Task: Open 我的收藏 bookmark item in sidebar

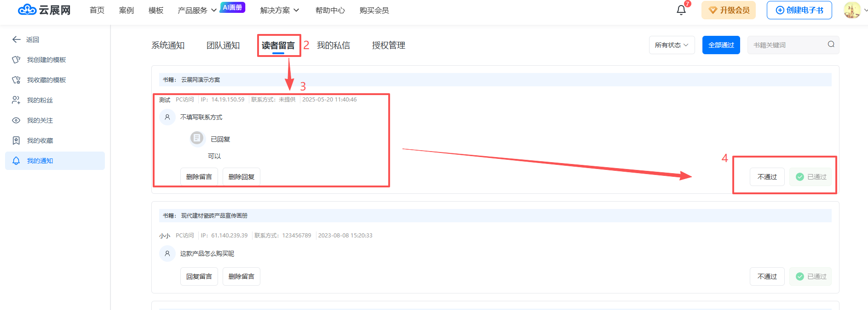Action: [40, 141]
